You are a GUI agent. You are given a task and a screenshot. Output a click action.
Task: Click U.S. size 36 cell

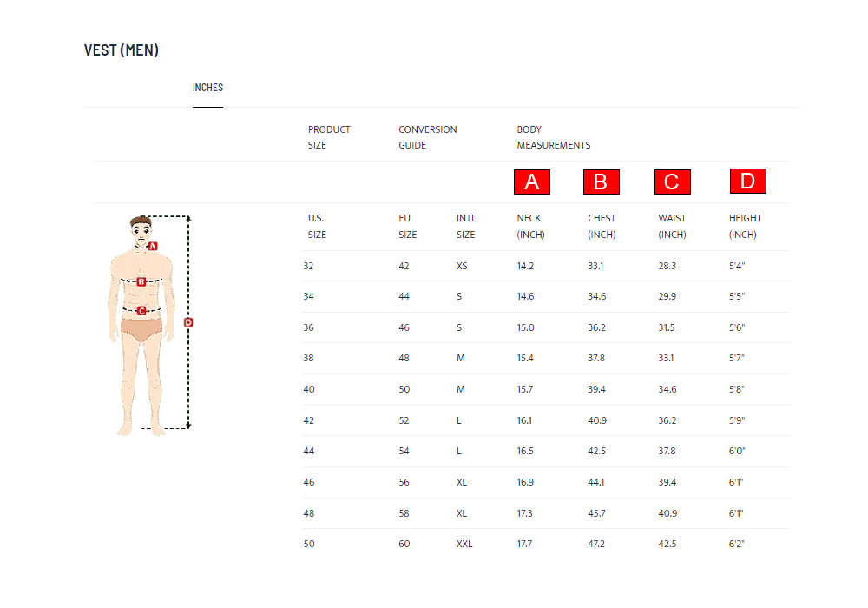pos(308,327)
